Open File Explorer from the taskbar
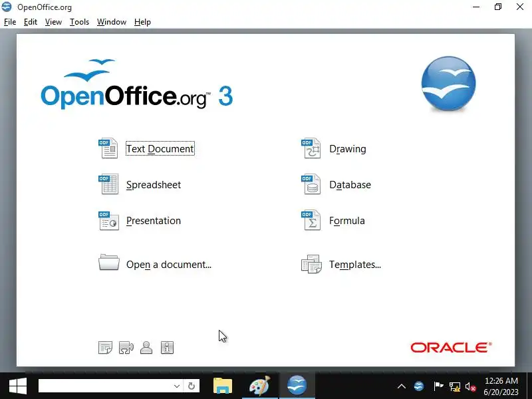The image size is (532, 399). point(223,386)
